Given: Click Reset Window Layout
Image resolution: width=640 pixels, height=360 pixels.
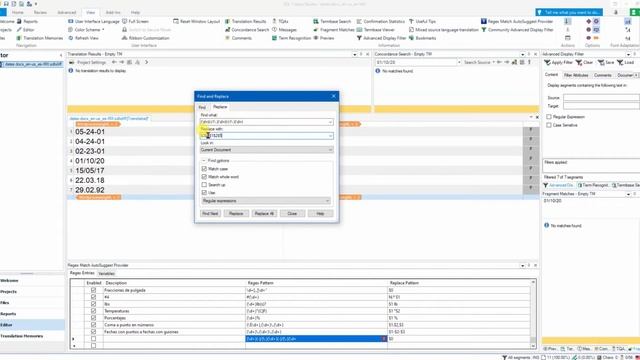Looking at the screenshot, I should (196, 21).
